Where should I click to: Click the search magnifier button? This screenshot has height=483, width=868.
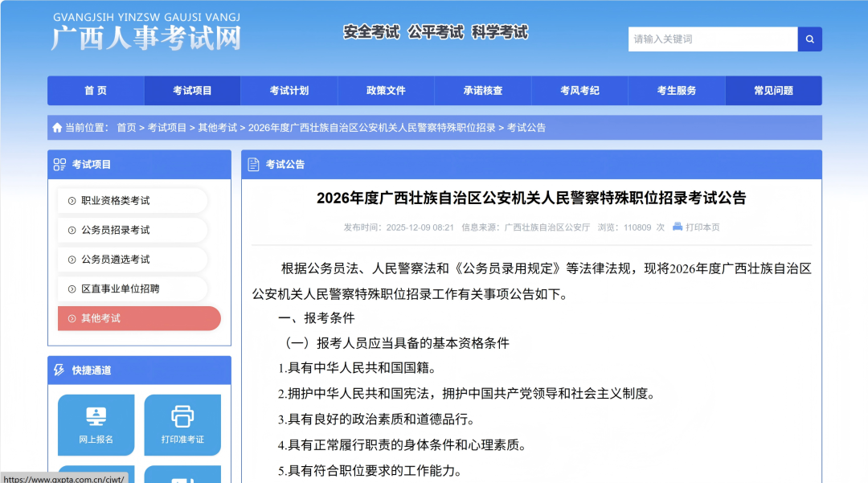809,39
